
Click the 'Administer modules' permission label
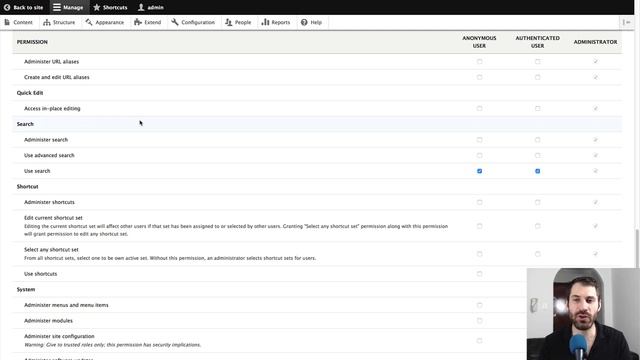pos(48,321)
